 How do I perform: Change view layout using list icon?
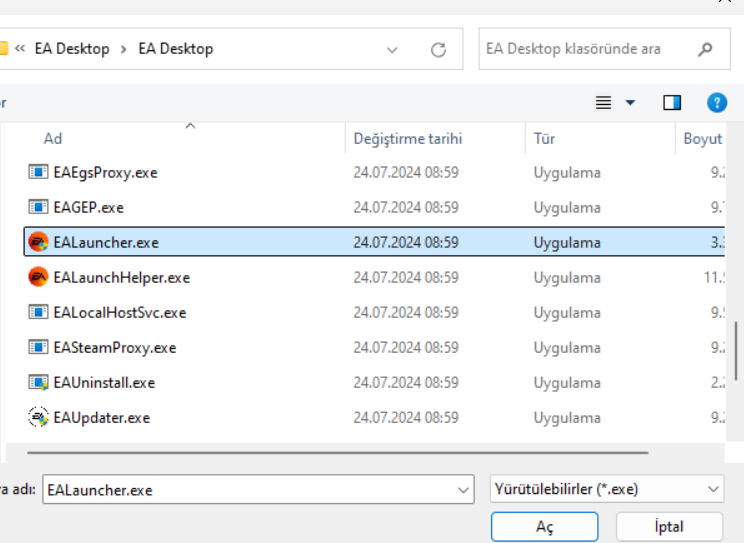tap(603, 103)
